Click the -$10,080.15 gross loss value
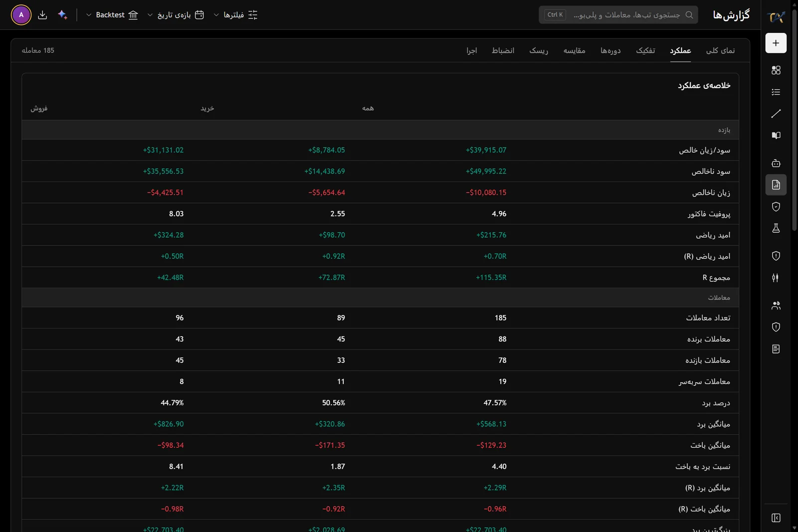Viewport: 798px width, 532px height. 486,192
